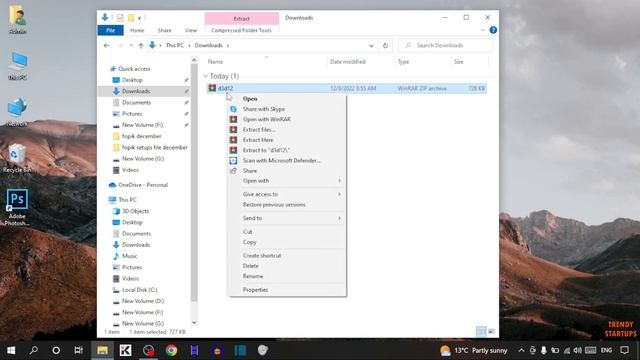Open fopik setups file december folder
Image resolution: width=640 pixels, height=360 pixels.
coord(154,147)
